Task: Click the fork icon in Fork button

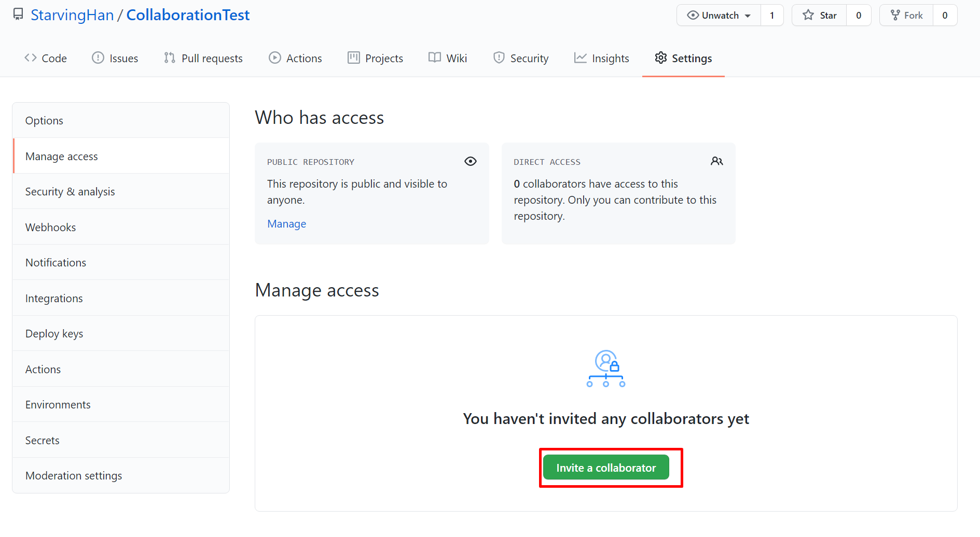Action: click(x=895, y=15)
